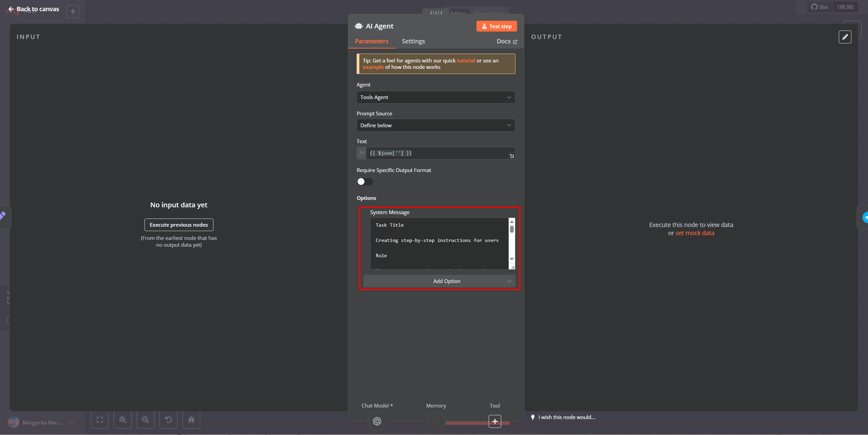Click the Test step button
The width and height of the screenshot is (868, 435).
(x=496, y=26)
